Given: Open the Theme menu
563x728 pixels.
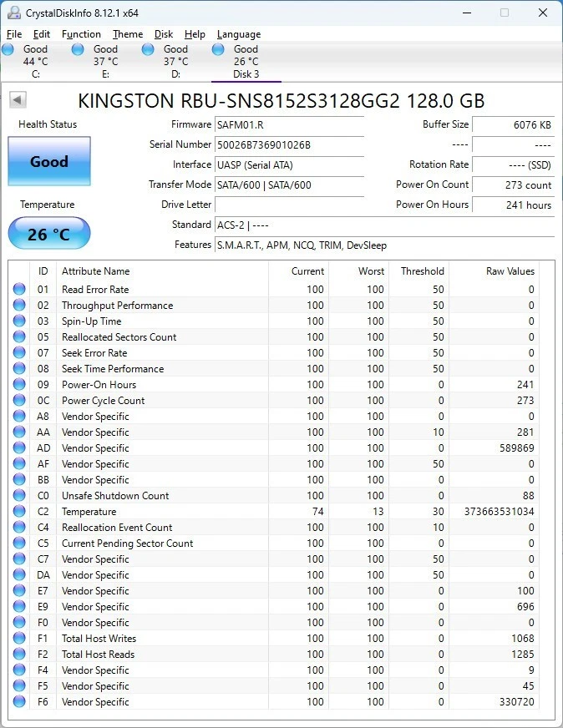Looking at the screenshot, I should point(128,34).
